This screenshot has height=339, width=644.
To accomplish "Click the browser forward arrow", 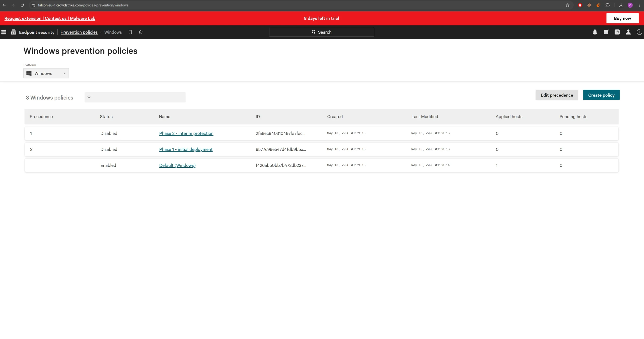I will (x=13, y=5).
